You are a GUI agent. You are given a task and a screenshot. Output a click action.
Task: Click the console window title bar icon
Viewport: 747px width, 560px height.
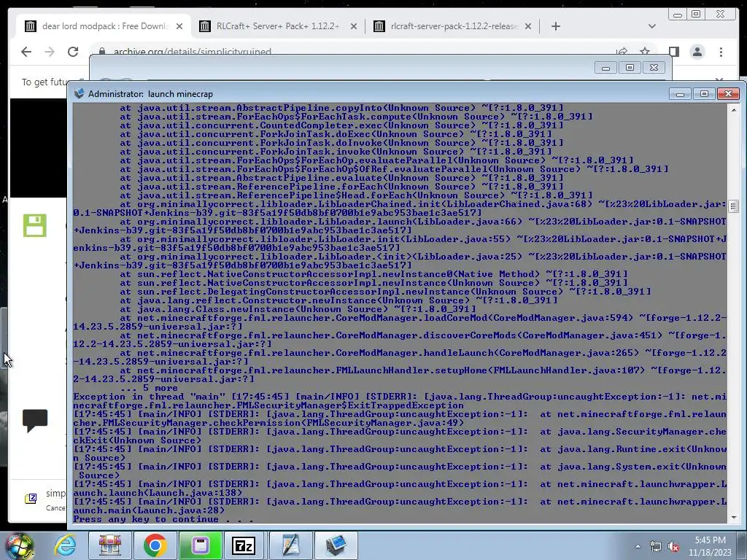point(79,93)
